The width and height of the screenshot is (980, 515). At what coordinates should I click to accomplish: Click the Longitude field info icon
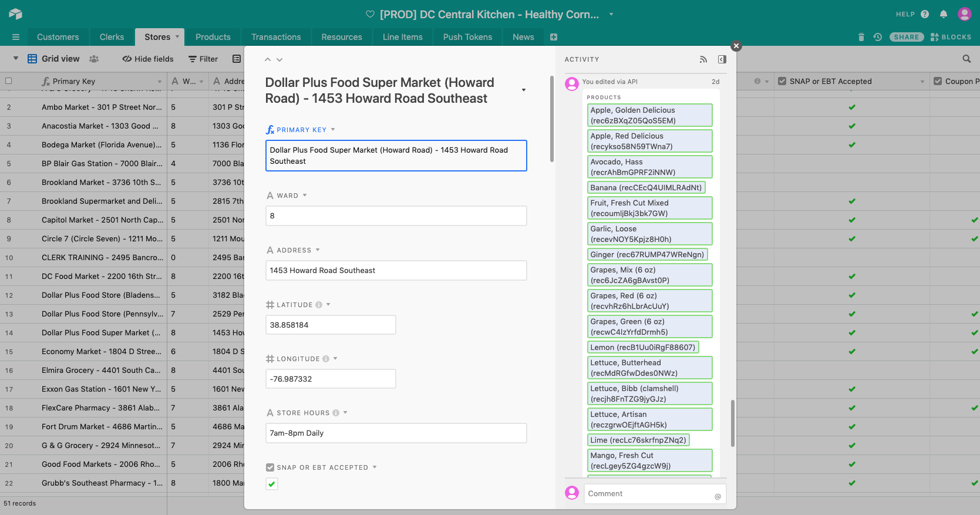click(326, 359)
